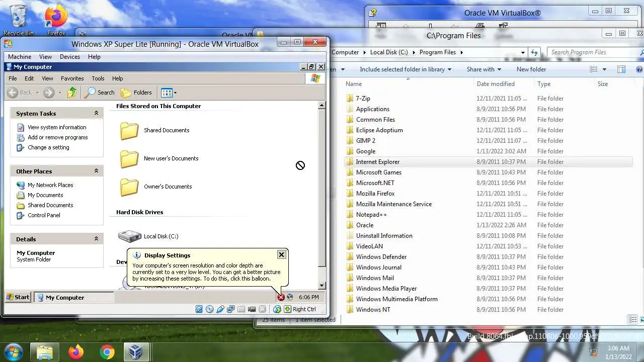This screenshot has height=362, width=644.
Task: Select the VideoLAN folder row
Action: (488, 246)
